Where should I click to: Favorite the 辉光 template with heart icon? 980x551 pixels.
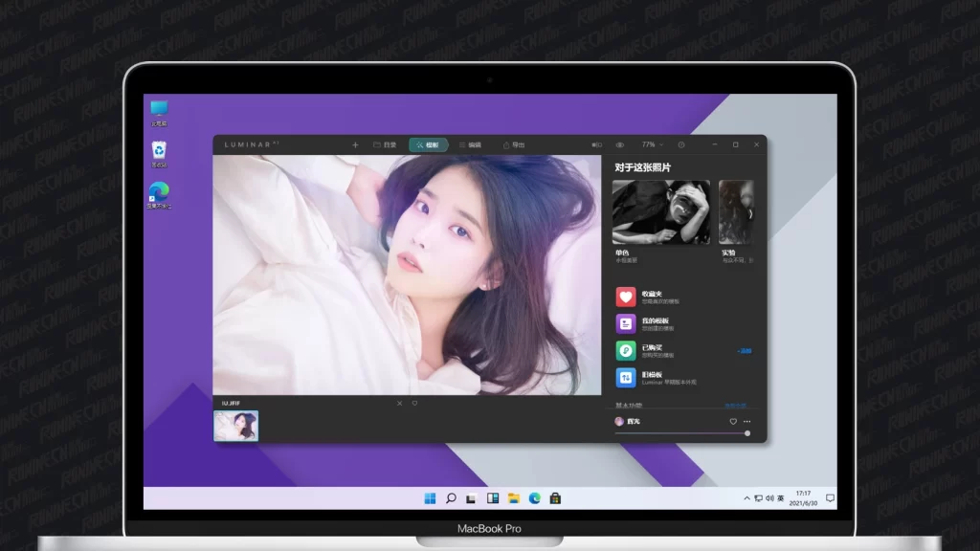(733, 421)
